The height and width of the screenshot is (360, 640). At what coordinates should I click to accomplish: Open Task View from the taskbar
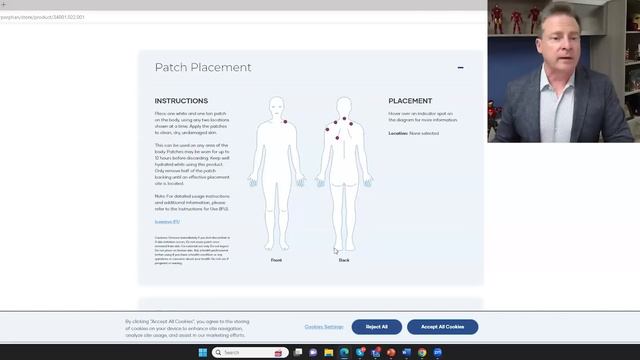(298, 352)
